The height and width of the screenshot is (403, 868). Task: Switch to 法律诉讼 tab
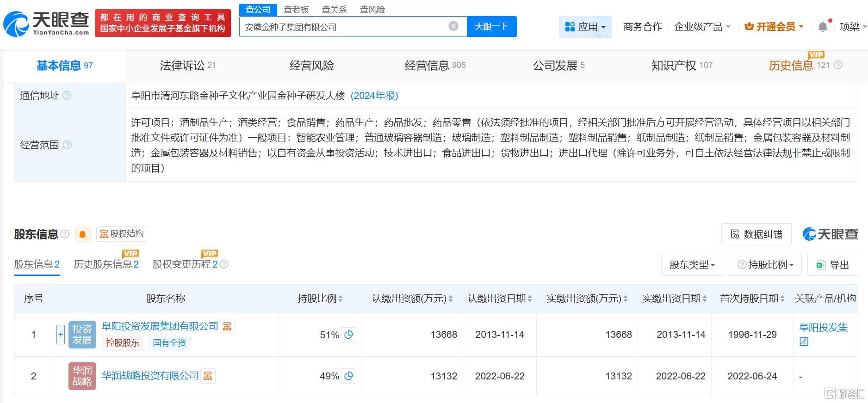188,66
